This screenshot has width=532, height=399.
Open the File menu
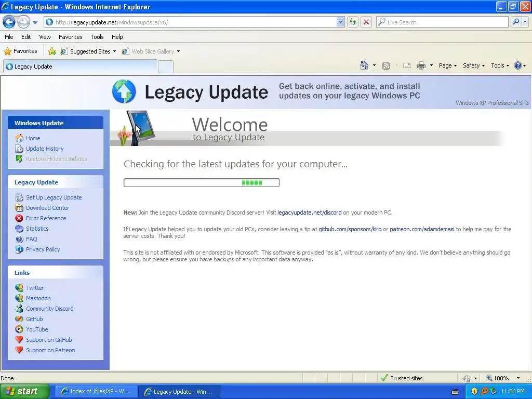click(9, 37)
